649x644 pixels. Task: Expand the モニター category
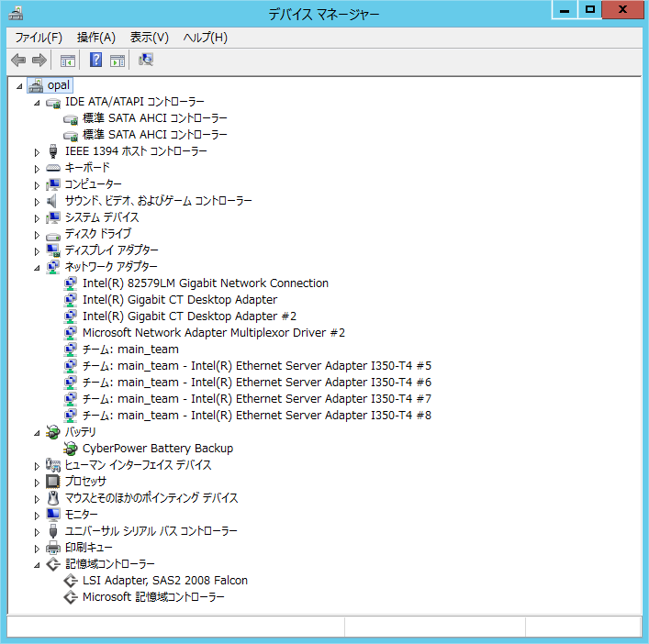point(37,516)
